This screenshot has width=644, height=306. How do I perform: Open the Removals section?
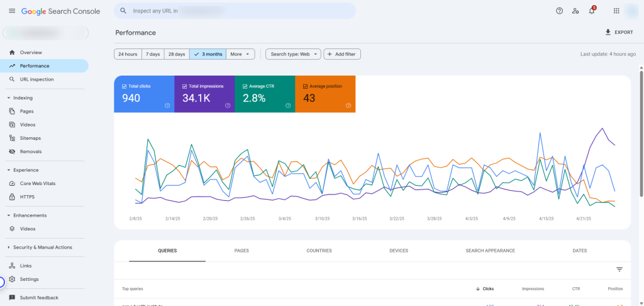click(30, 152)
